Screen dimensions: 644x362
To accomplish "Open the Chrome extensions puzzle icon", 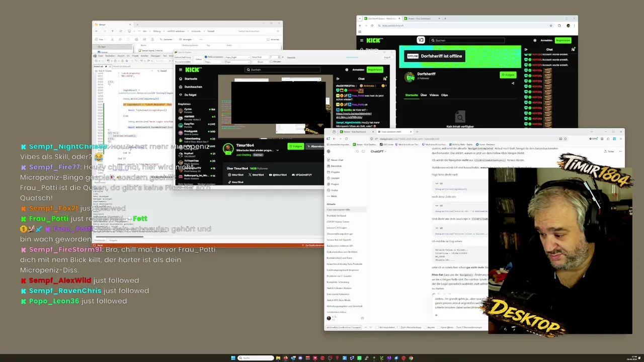I will [x=559, y=26].
